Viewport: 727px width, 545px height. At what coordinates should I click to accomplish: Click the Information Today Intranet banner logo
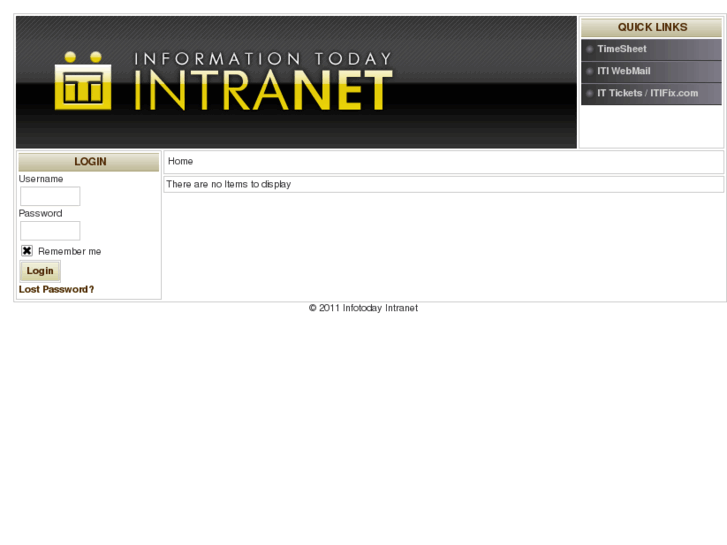[296, 82]
